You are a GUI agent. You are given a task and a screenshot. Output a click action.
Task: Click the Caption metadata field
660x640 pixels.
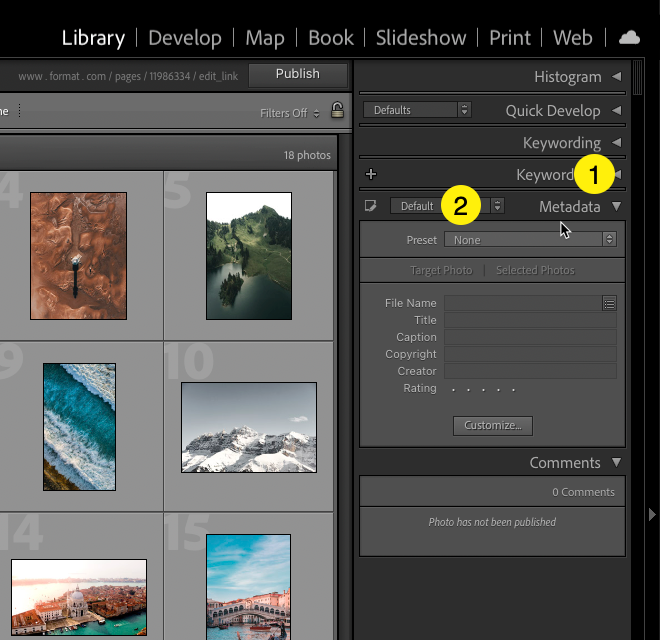[530, 337]
